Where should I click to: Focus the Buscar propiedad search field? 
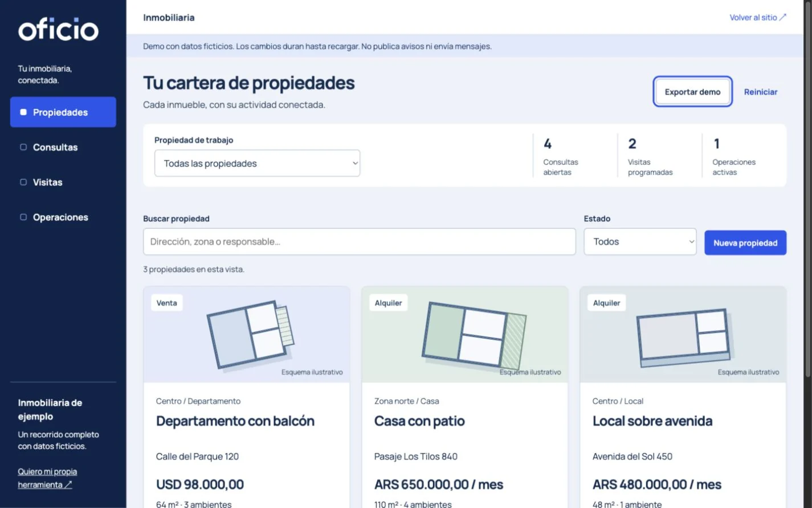(359, 242)
